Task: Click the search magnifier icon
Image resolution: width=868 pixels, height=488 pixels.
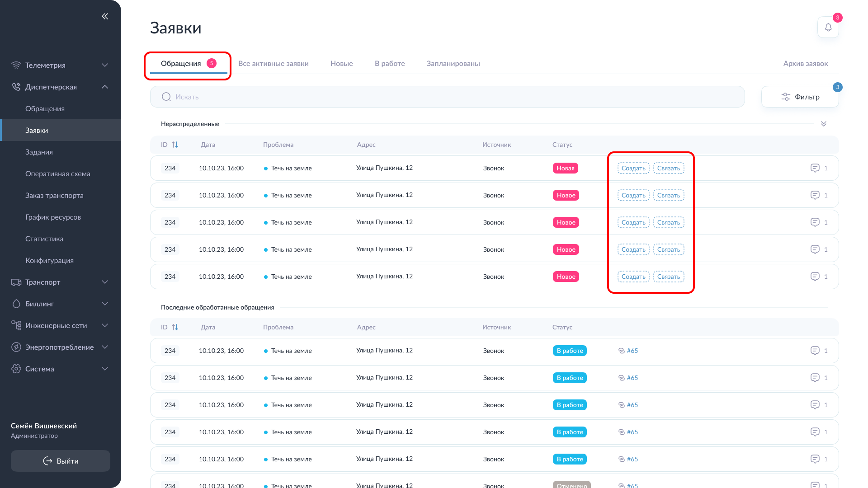Action: point(166,97)
